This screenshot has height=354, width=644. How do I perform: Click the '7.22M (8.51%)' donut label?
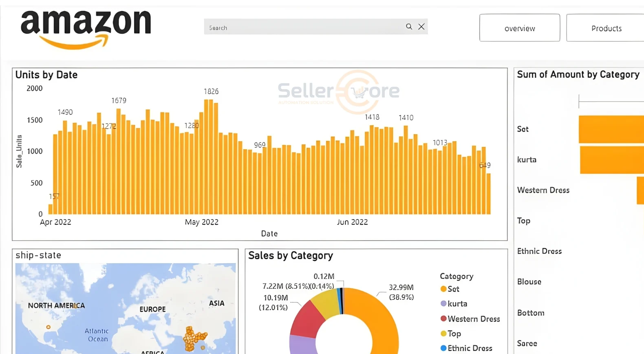[x=286, y=286]
